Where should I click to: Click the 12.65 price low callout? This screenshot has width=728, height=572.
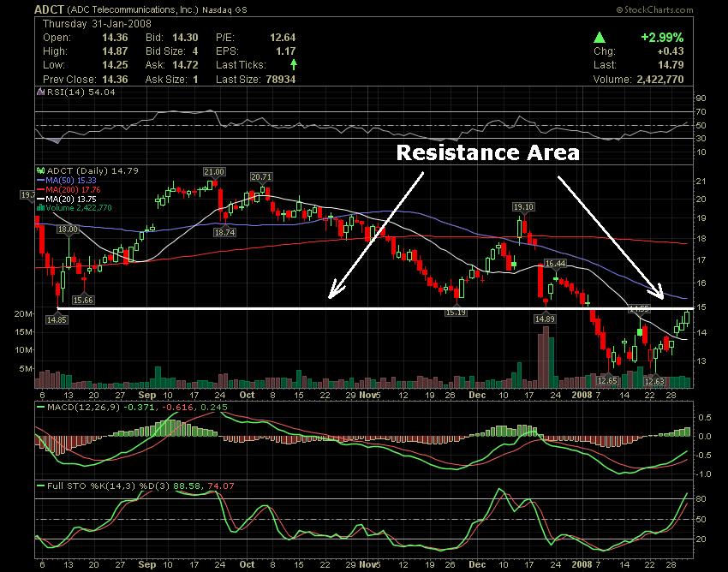click(607, 381)
